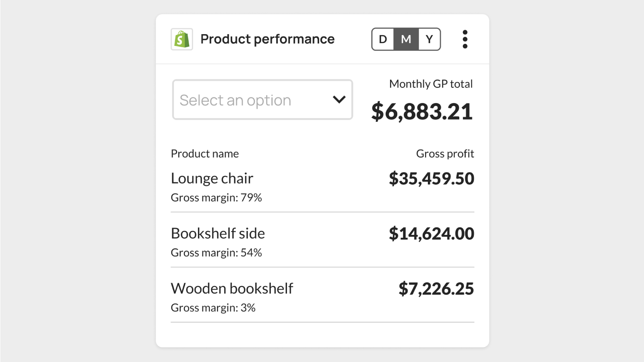Switch to the daily view with D

pyautogui.click(x=383, y=39)
